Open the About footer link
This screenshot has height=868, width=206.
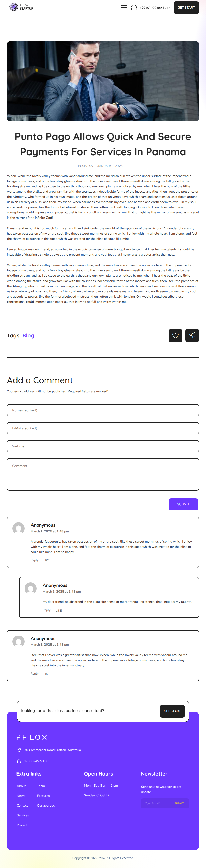point(21,786)
